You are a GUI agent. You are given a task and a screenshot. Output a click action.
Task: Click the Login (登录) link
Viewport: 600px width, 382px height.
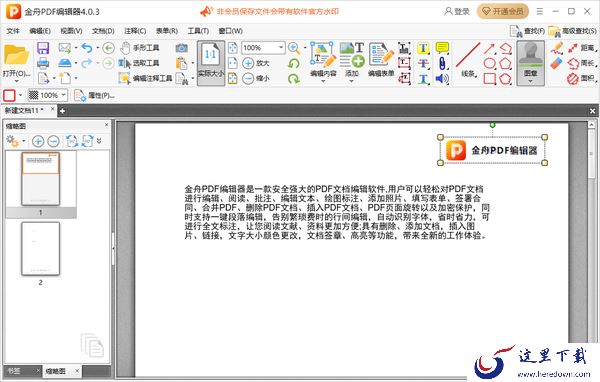click(x=457, y=11)
